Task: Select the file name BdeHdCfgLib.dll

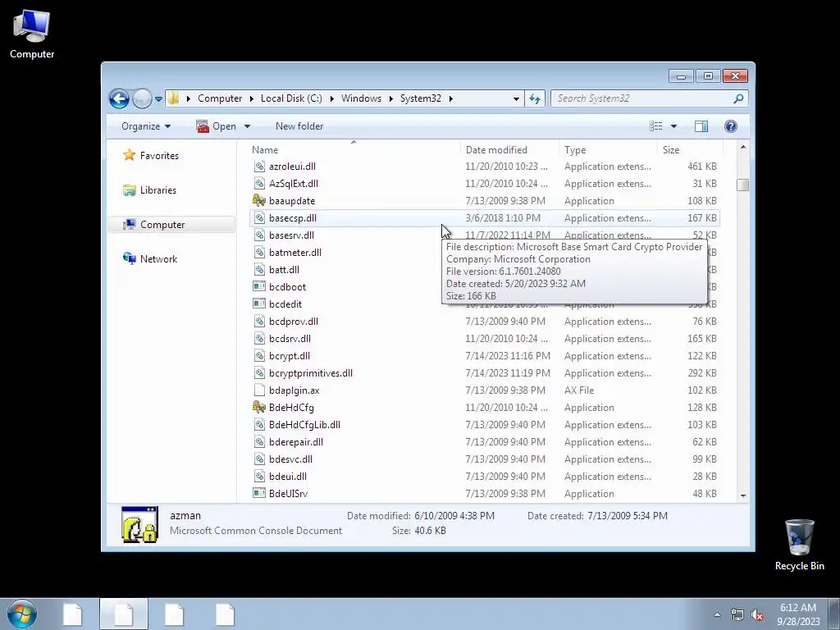Action: pos(304,425)
